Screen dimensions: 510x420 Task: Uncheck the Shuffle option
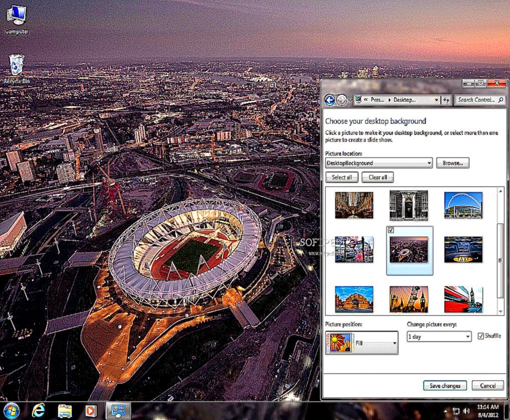pos(480,336)
